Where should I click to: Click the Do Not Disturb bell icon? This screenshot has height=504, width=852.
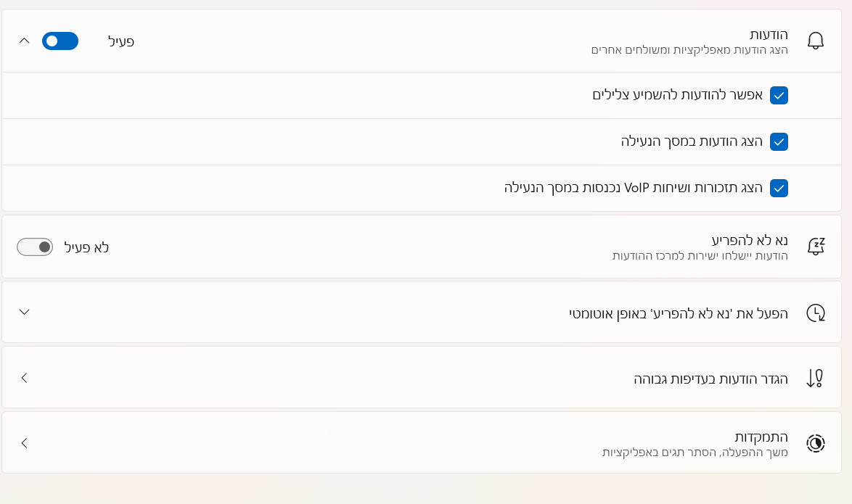pos(816,247)
